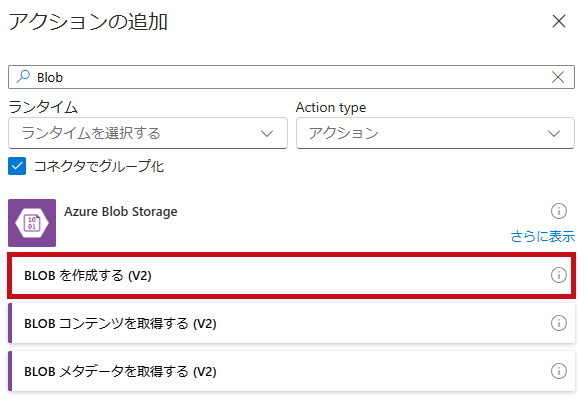Close the アクションの追加 panel
Image resolution: width=585 pixels, height=401 pixels.
tap(559, 21)
